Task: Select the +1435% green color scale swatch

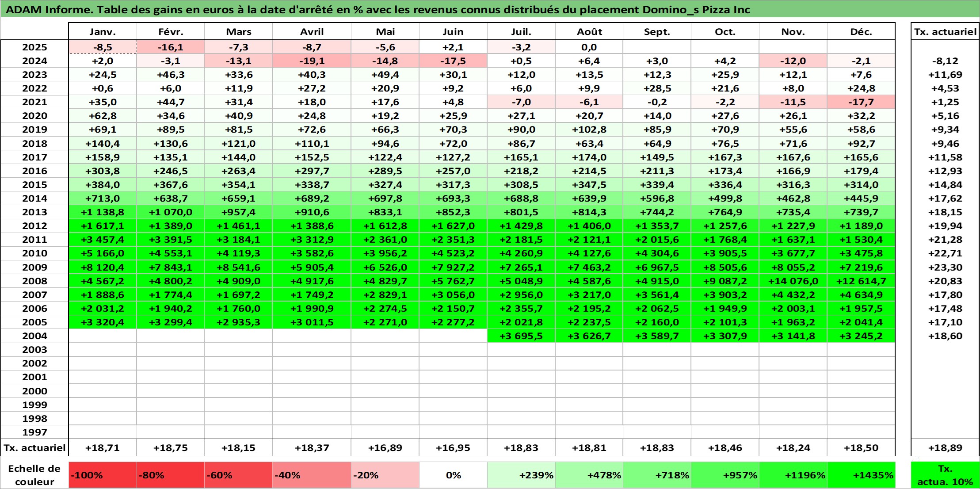Action: tap(861, 475)
